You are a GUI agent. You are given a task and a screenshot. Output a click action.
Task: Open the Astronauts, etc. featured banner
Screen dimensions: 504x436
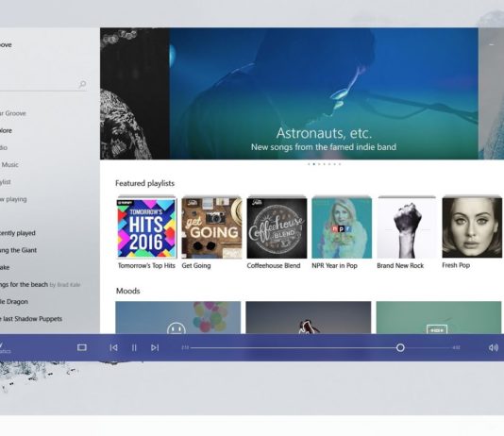pyautogui.click(x=324, y=93)
